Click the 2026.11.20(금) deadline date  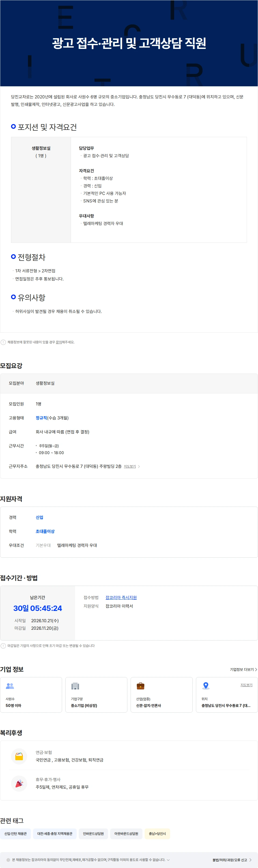pyautogui.click(x=45, y=628)
